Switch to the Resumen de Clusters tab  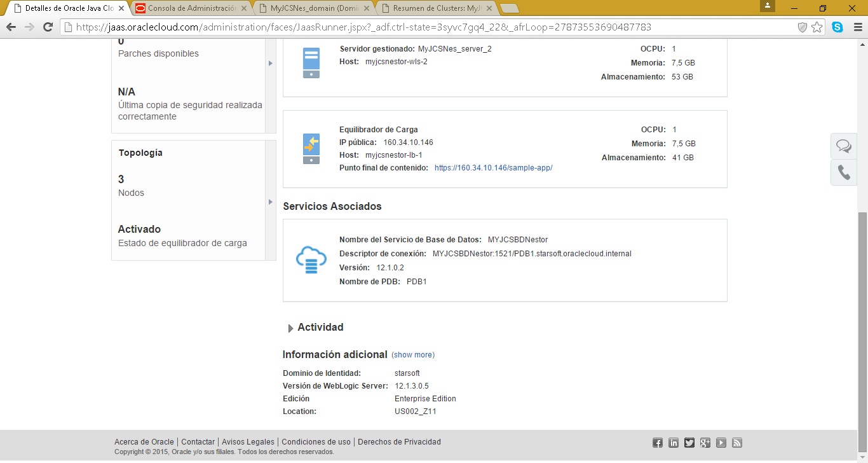[x=435, y=8]
